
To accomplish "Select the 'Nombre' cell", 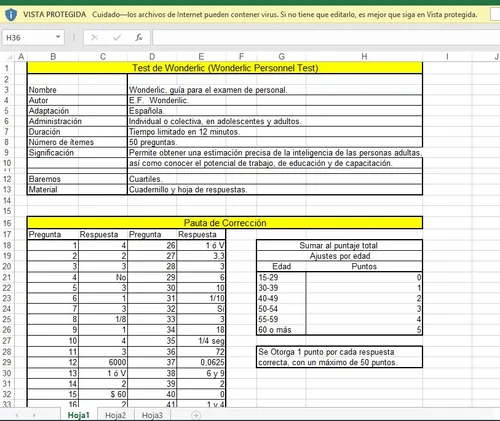I will (x=53, y=90).
